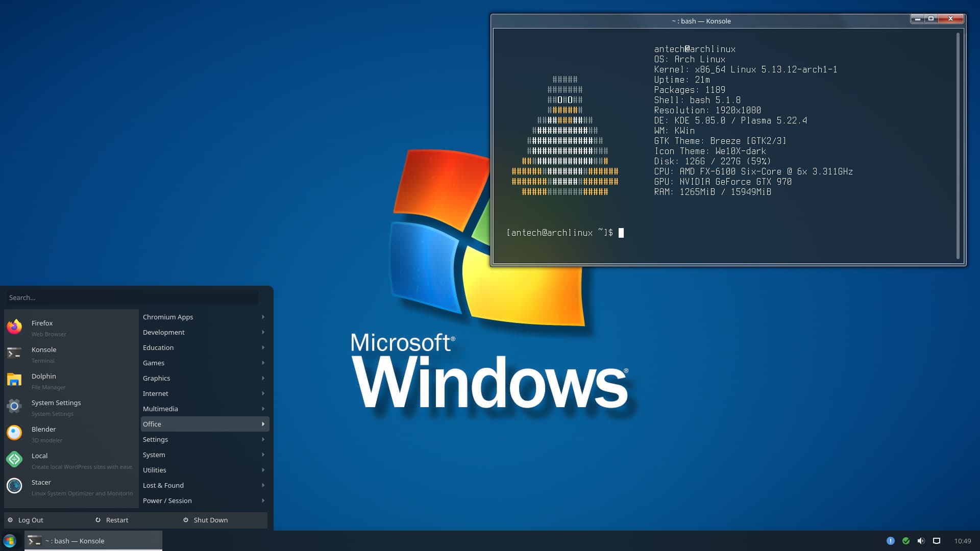Click the Windows-style start button
Image resolution: width=980 pixels, height=551 pixels.
click(x=10, y=541)
